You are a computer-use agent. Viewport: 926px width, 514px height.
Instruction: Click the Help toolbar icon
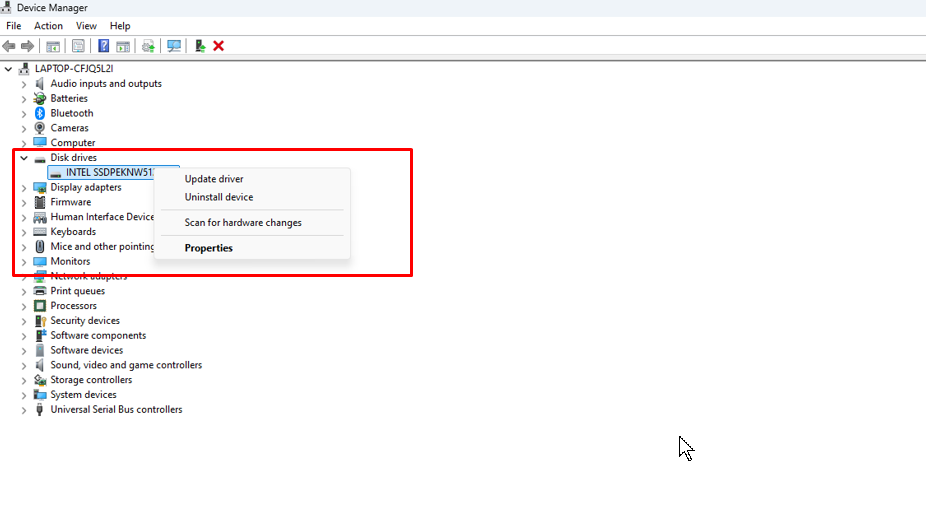point(103,46)
